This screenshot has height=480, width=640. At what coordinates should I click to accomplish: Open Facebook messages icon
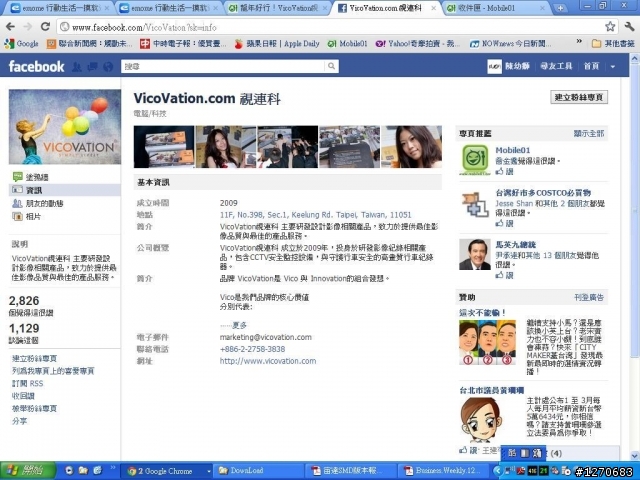pos(92,67)
